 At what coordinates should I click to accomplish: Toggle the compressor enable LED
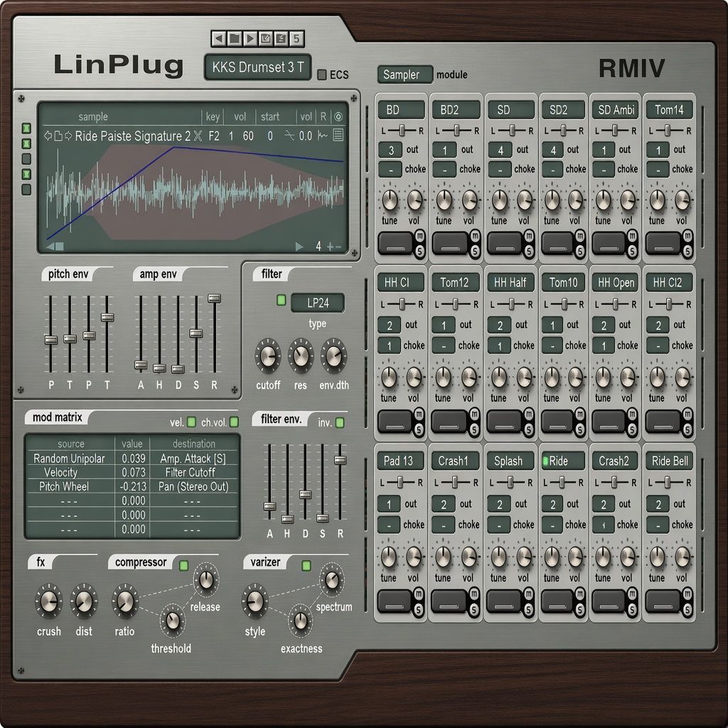coord(184,565)
